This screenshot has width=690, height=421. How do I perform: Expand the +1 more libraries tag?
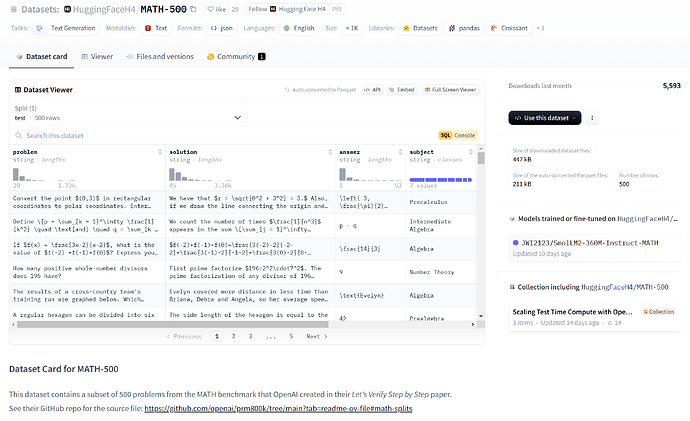[x=540, y=28]
